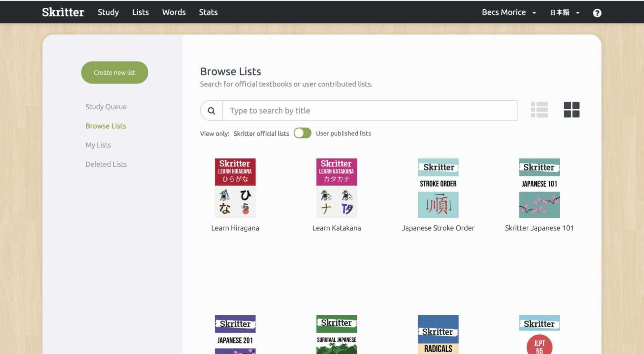Toggle official versus user published lists
This screenshot has width=644, height=354.
pyautogui.click(x=302, y=133)
